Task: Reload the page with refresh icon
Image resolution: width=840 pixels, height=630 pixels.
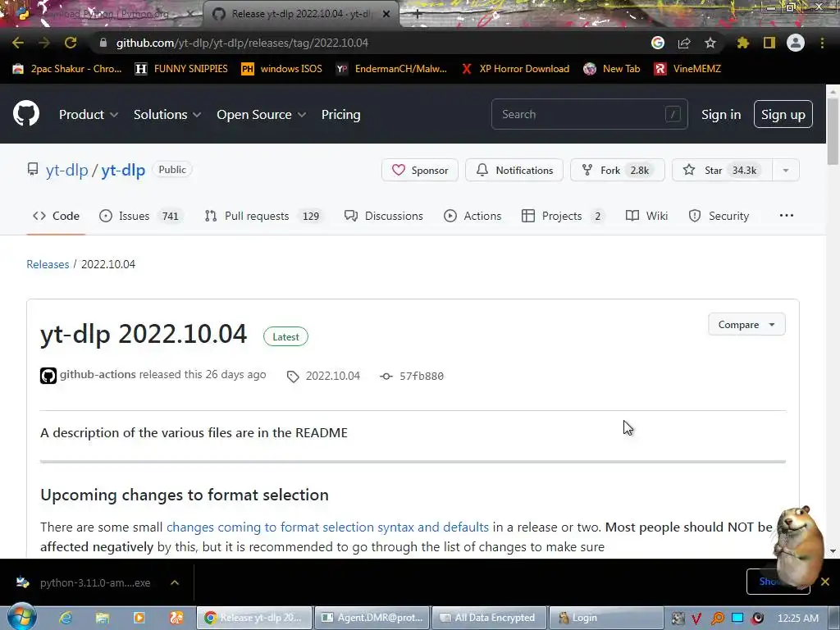Action: [x=71, y=43]
